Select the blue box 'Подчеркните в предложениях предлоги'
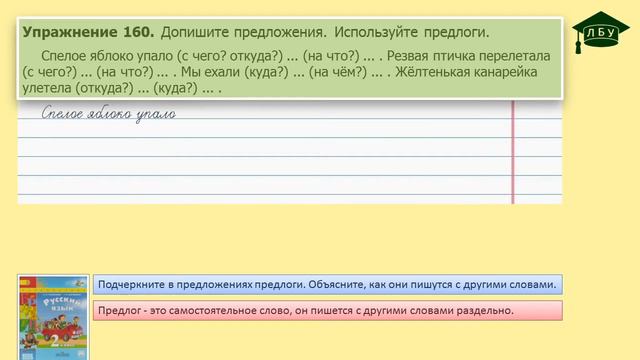Image resolution: width=640 pixels, height=360 pixels. click(x=328, y=284)
